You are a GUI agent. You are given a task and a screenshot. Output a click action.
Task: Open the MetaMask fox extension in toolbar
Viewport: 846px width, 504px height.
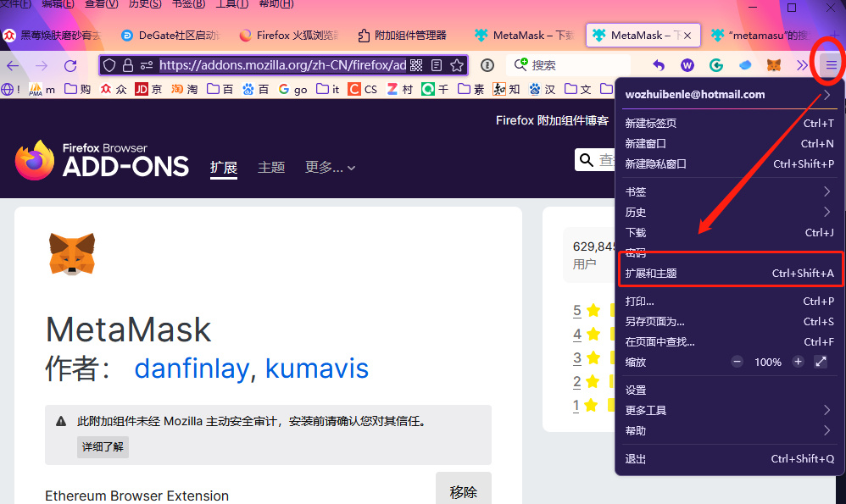[x=774, y=65]
